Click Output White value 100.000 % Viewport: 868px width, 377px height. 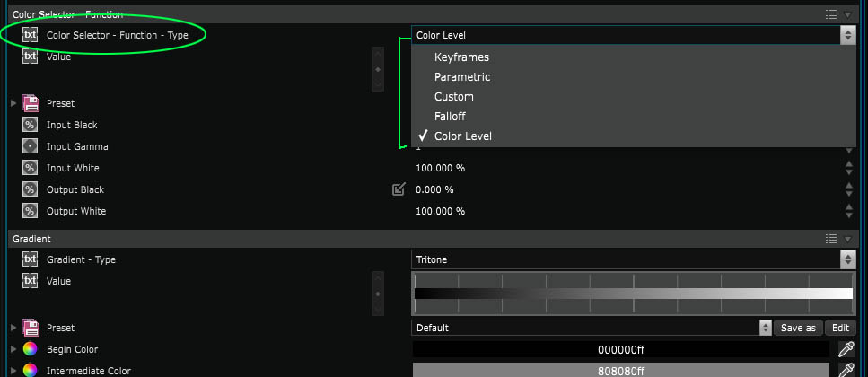point(440,211)
